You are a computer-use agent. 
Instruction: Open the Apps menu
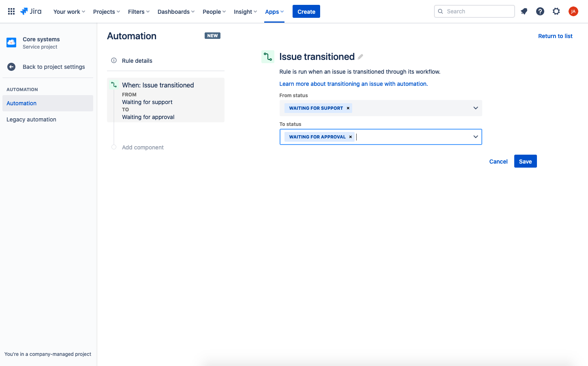pyautogui.click(x=274, y=12)
